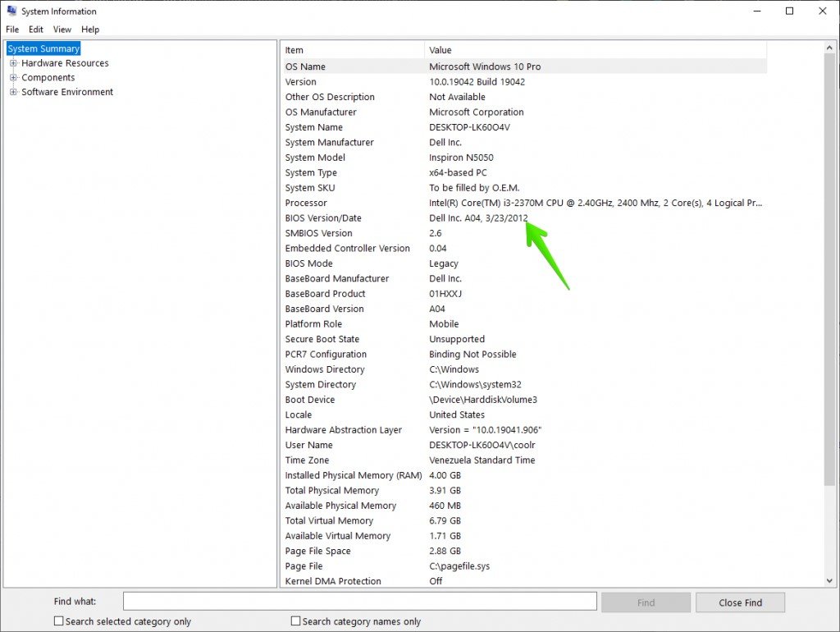Select the PCR7 Configuration row
The height and width of the screenshot is (632, 840).
click(524, 355)
